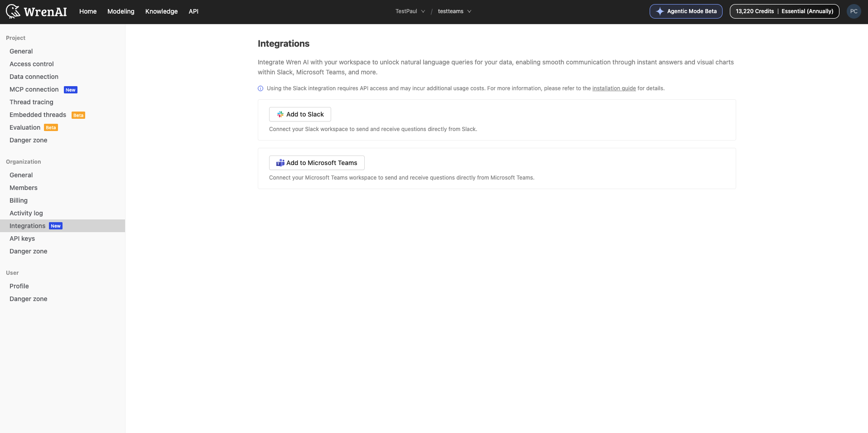Open Profile page
The image size is (868, 433).
point(63,286)
